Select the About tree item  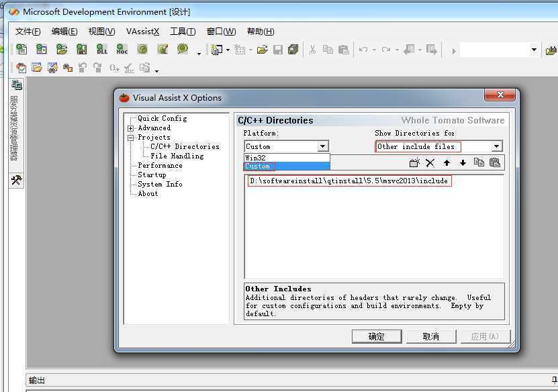pyautogui.click(x=148, y=193)
